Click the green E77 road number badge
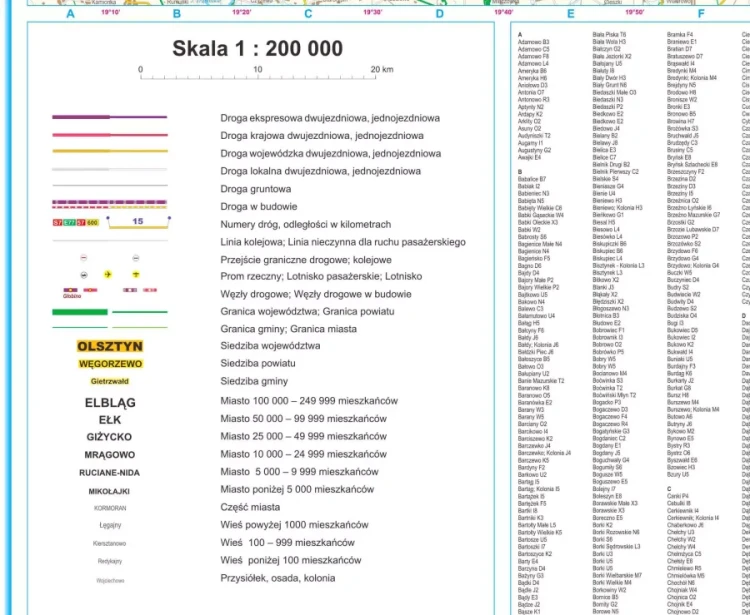Screen dimensions: 750x615 tap(70, 222)
